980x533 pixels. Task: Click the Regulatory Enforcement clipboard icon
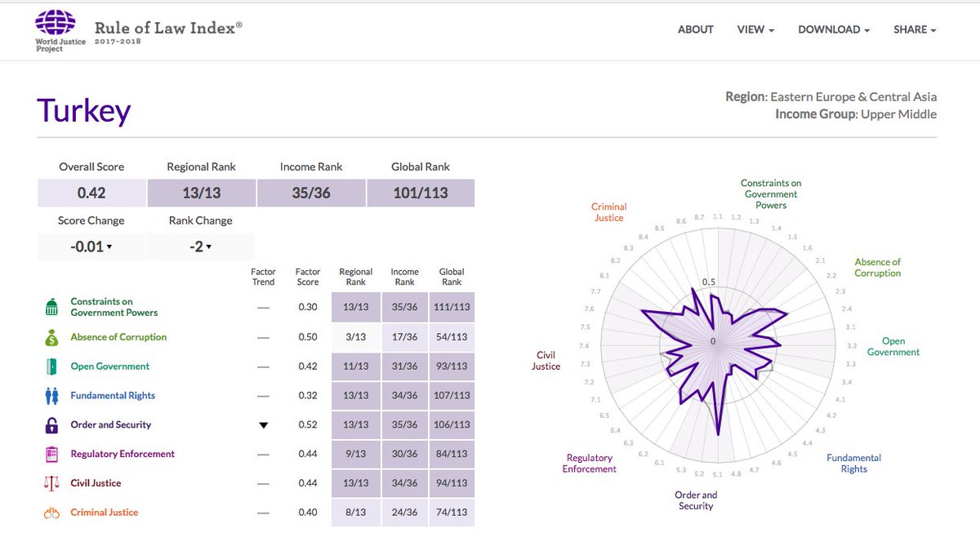[x=51, y=454]
